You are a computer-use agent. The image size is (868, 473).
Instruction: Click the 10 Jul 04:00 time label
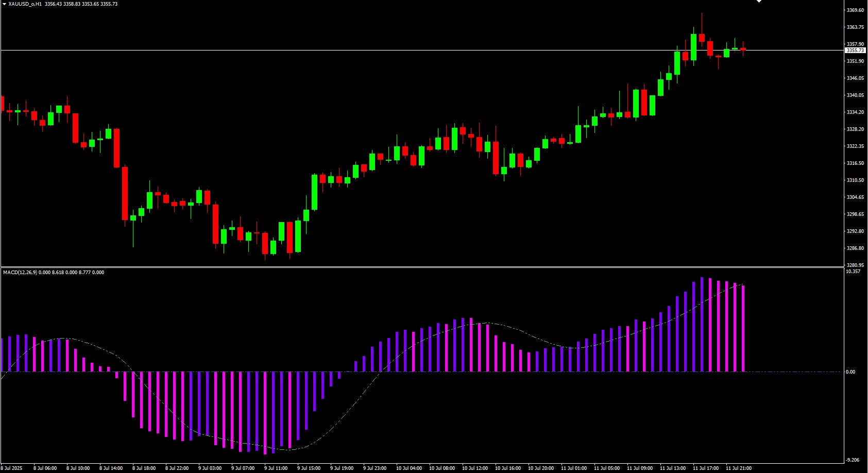(409, 468)
